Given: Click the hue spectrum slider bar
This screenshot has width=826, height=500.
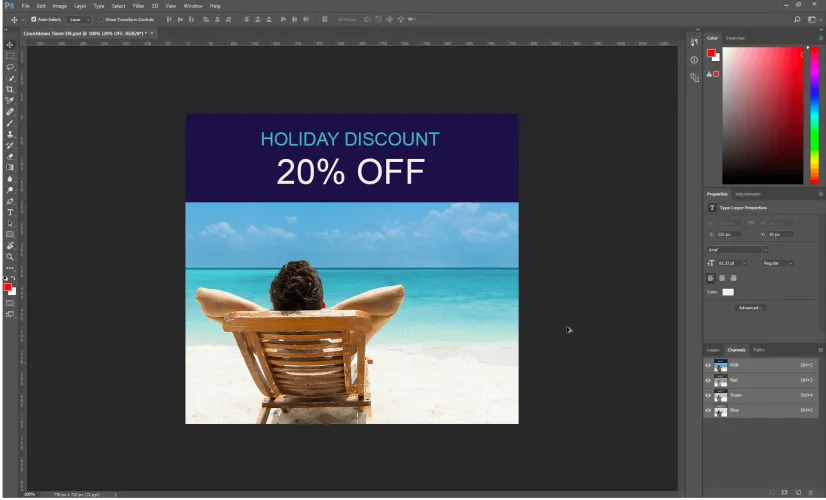Looking at the screenshot, I should point(814,115).
